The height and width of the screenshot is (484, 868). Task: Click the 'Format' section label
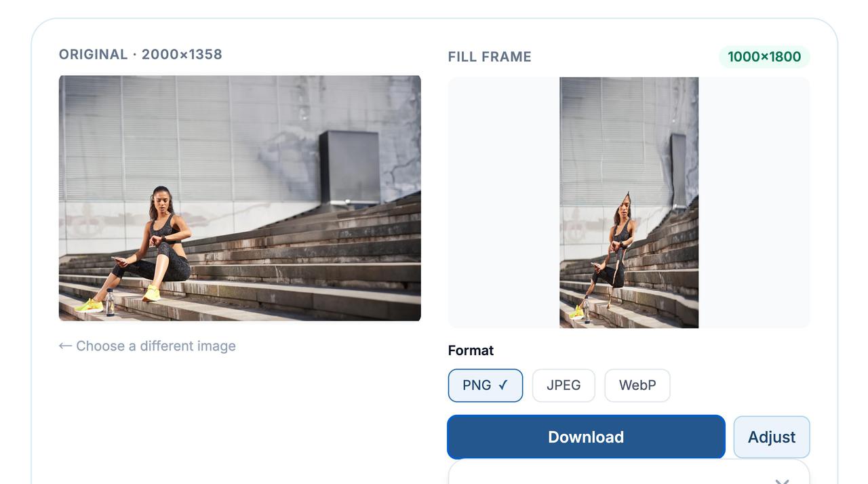tap(471, 350)
